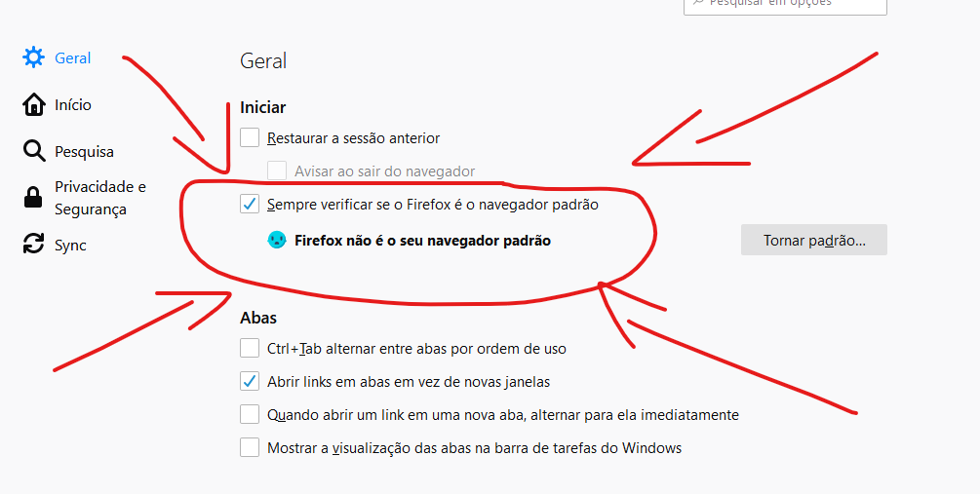Click the Início house icon
Image resolution: width=980 pixels, height=494 pixels.
pos(33,104)
